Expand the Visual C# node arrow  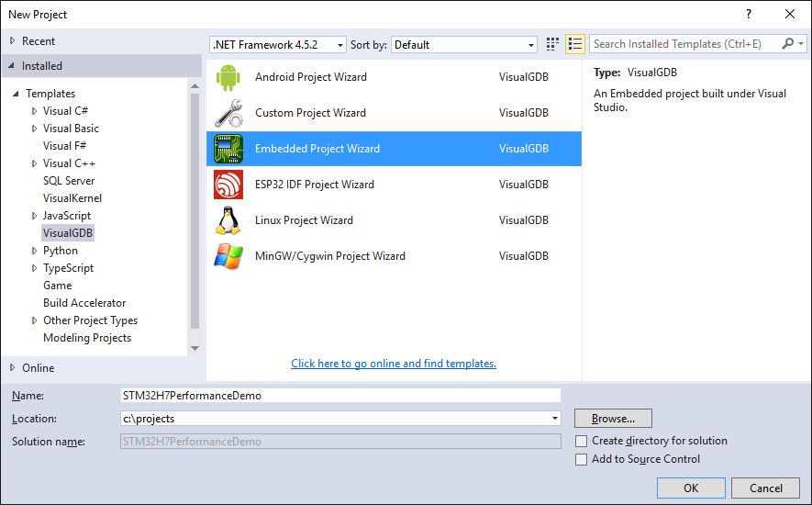[x=34, y=111]
